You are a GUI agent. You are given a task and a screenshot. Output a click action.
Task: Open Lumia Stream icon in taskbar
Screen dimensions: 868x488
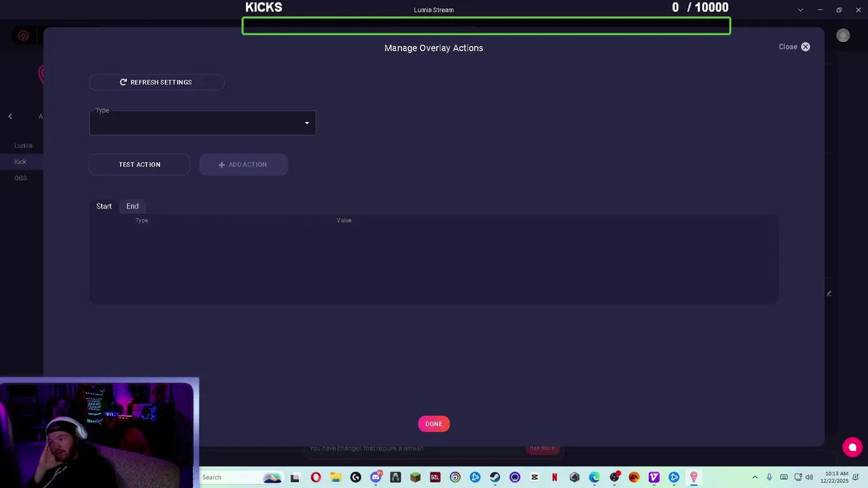tap(694, 478)
